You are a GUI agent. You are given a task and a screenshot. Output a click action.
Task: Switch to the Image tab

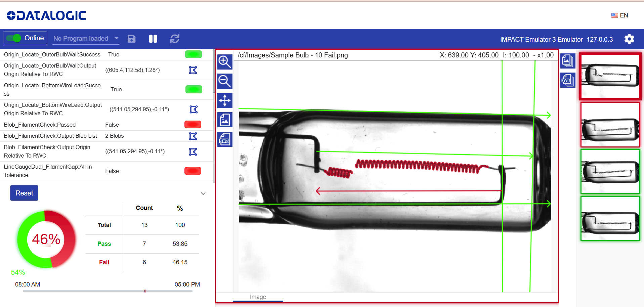[x=258, y=297]
